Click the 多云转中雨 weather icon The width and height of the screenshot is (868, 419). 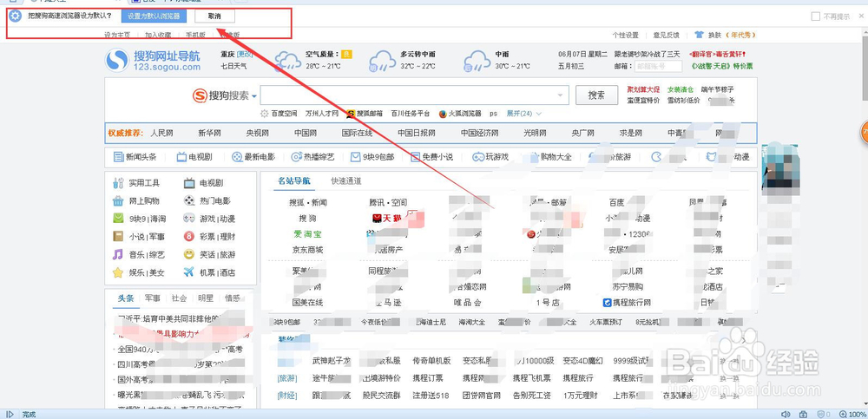click(x=383, y=61)
